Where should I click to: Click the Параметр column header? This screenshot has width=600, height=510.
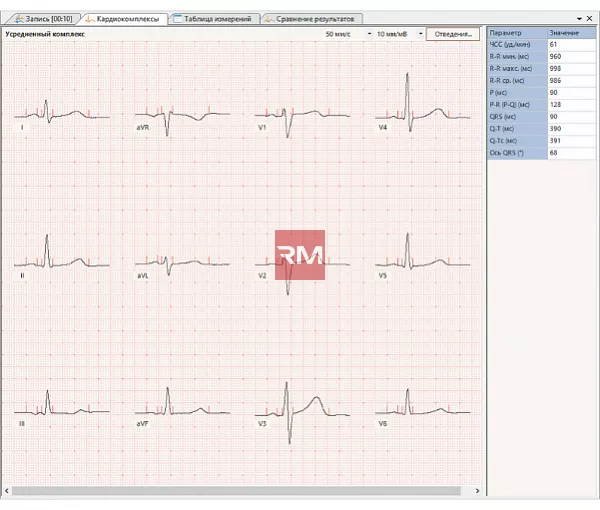tap(517, 33)
